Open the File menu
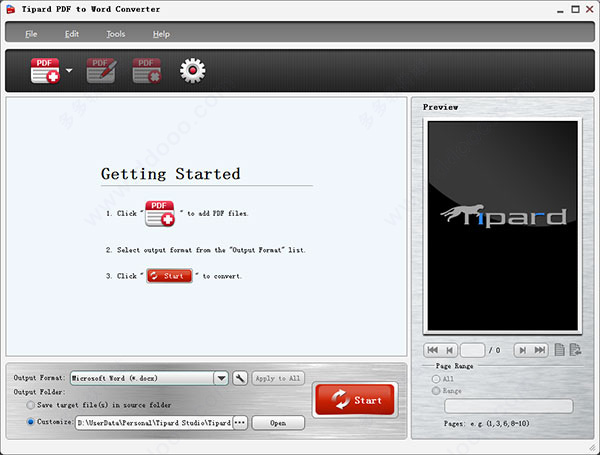600x455 pixels. point(31,34)
